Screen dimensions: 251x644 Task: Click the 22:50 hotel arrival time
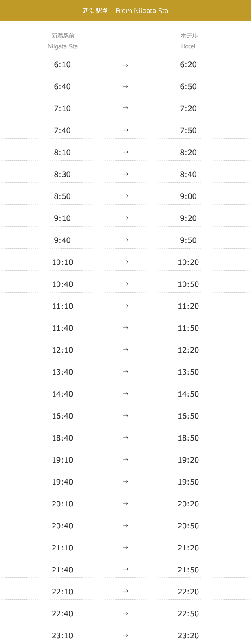[188, 614]
